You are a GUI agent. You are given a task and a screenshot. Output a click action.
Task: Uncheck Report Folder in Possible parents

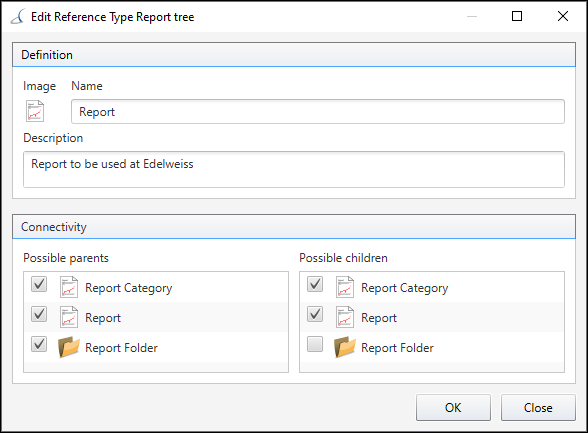tap(39, 344)
